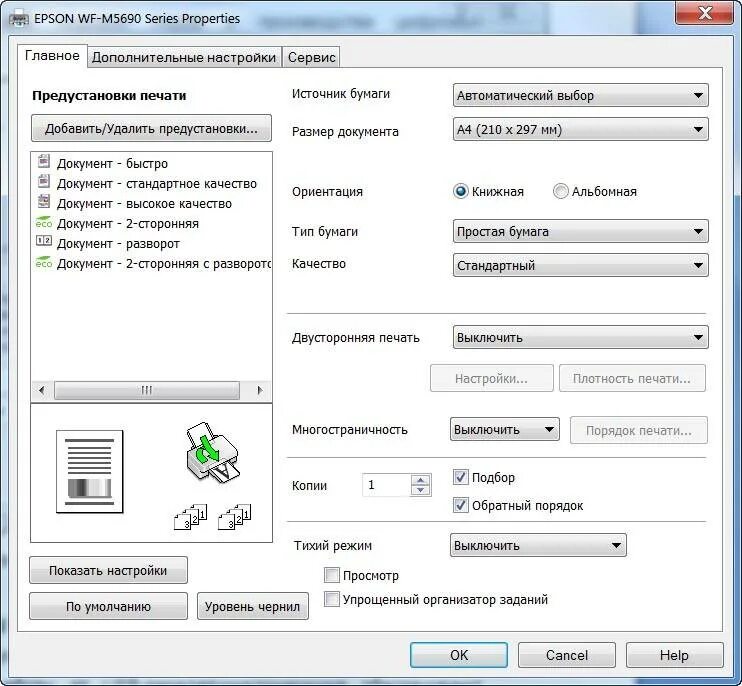This screenshot has width=742, height=686.
Task: Click the page layout preview thumbnail
Action: [x=89, y=472]
